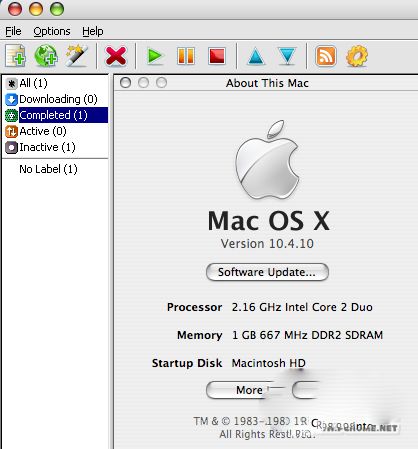Click Version 10.4.10 text in About This Mac
The height and width of the screenshot is (449, 418).
coord(267,244)
